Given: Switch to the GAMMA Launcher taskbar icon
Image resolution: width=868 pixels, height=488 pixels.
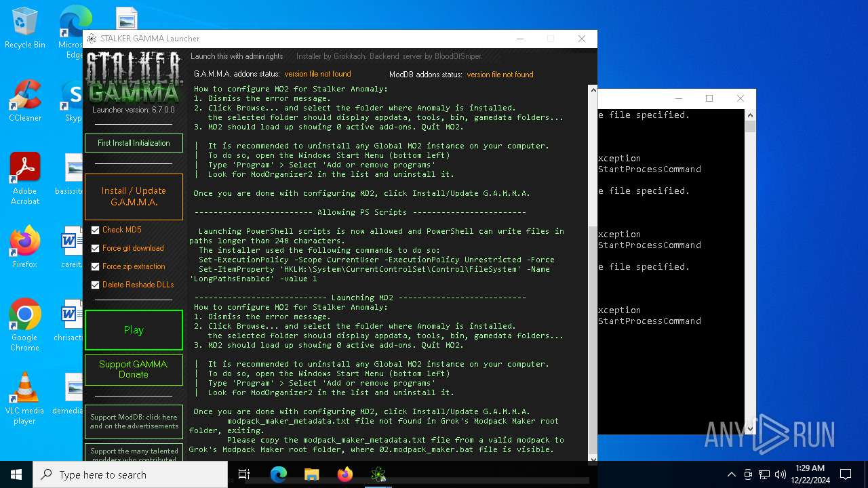Looking at the screenshot, I should (378, 474).
